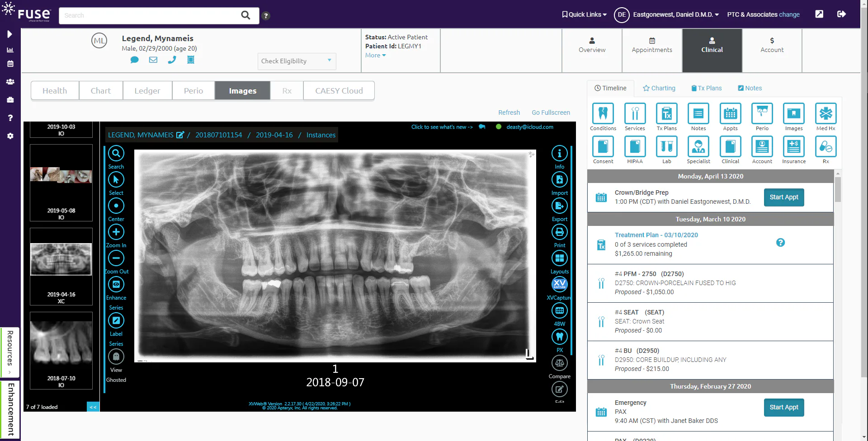Launch XVCapture
Image resolution: width=868 pixels, height=441 pixels.
(560, 284)
